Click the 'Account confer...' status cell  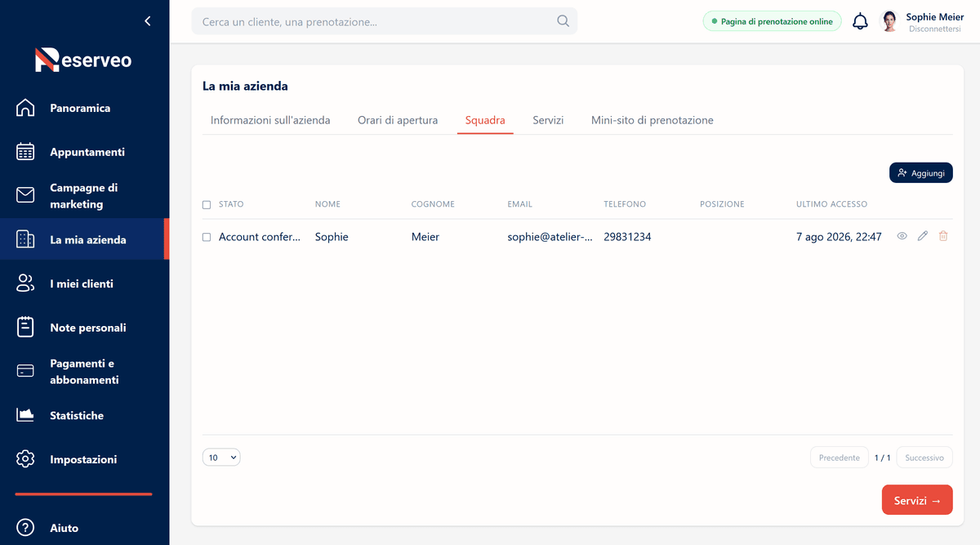click(x=260, y=237)
